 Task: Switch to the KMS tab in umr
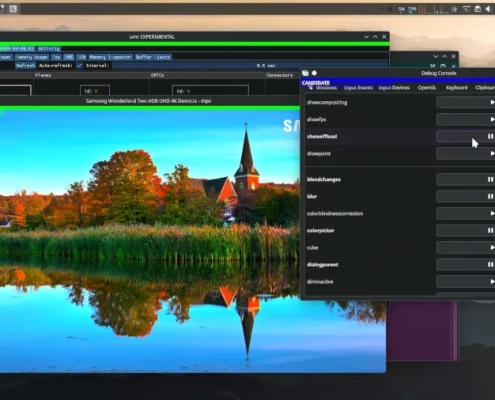point(69,57)
